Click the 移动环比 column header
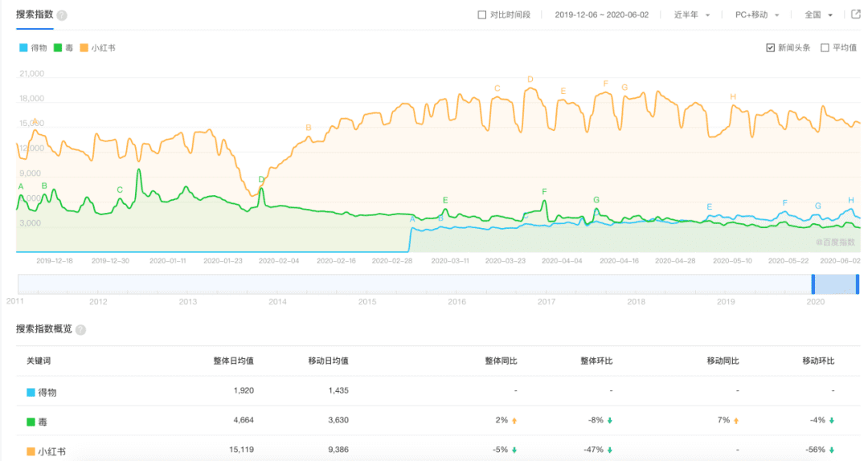 coord(818,361)
